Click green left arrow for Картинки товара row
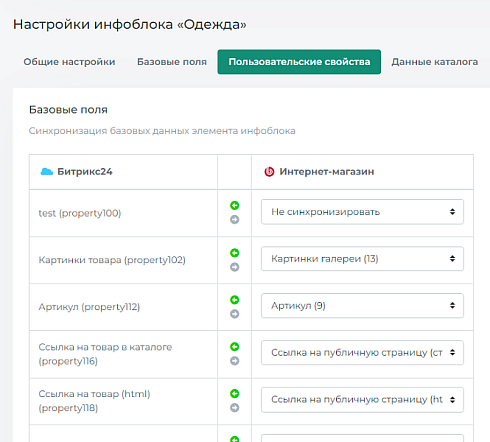 tap(235, 253)
